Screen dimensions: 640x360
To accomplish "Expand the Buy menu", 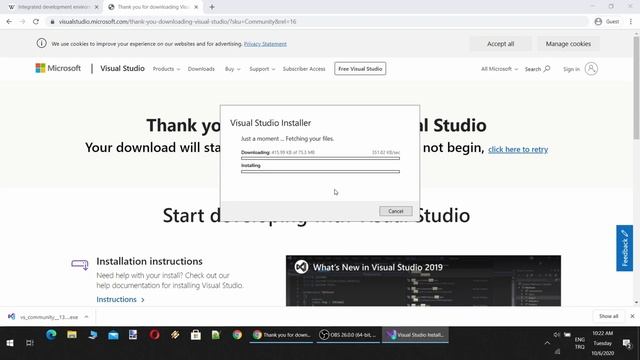I will click(x=232, y=69).
